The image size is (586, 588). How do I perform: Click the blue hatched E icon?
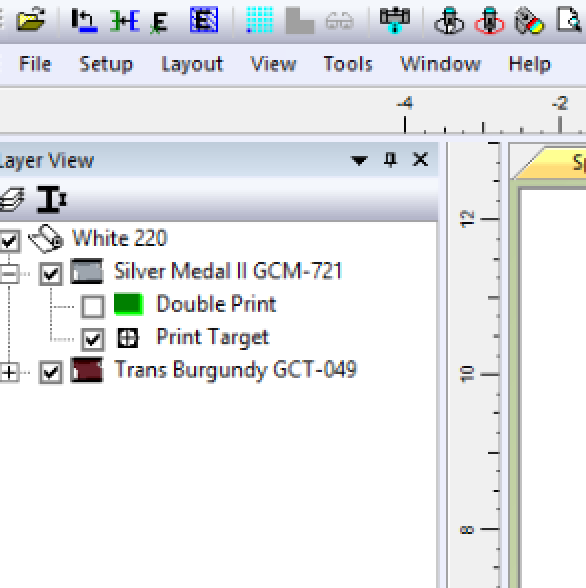[204, 20]
